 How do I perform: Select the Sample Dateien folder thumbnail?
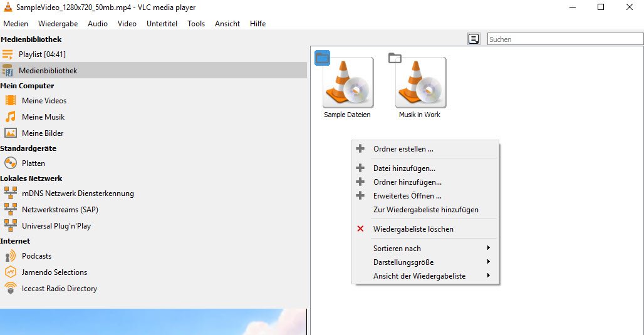click(348, 83)
